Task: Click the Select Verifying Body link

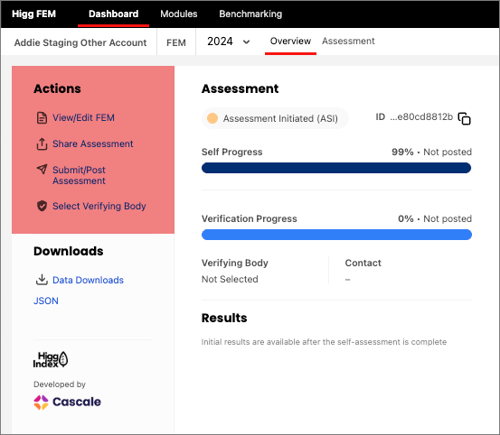Action: [x=99, y=206]
